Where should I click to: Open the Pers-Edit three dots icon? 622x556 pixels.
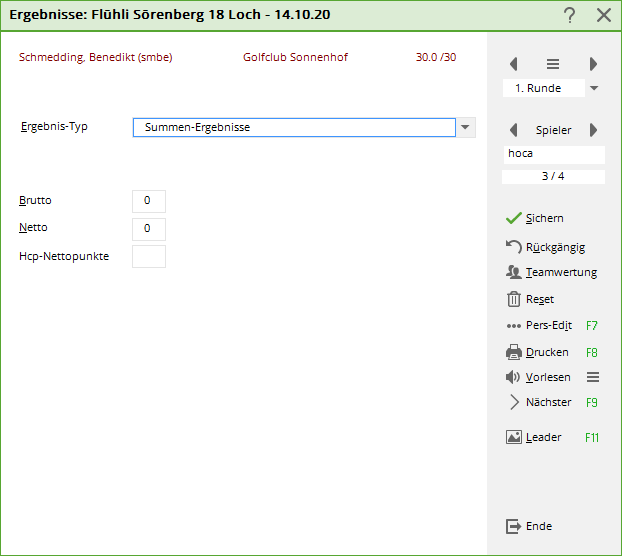[513, 326]
